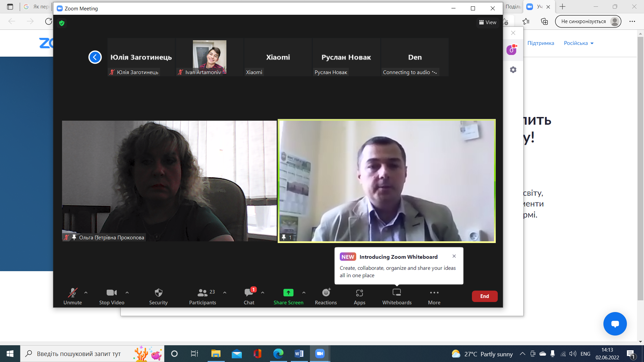Image resolution: width=644 pixels, height=362 pixels.
Task: Open the View layout menu
Action: point(488,22)
